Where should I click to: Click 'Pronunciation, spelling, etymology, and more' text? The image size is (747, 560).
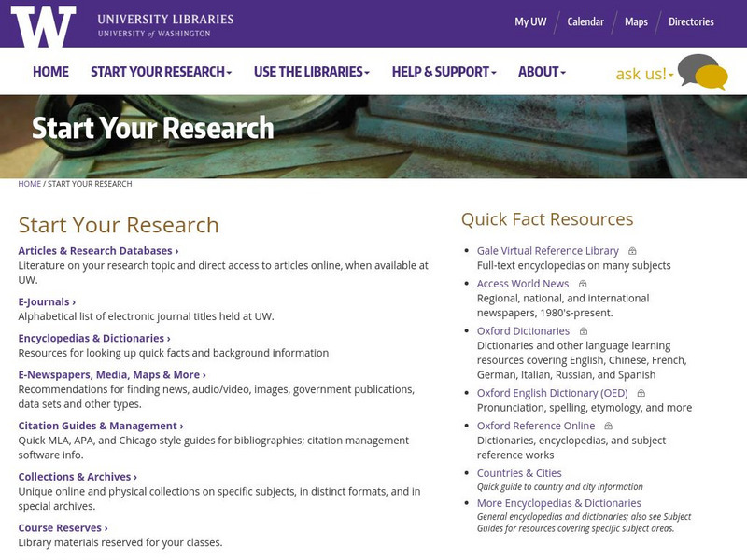[585, 408]
